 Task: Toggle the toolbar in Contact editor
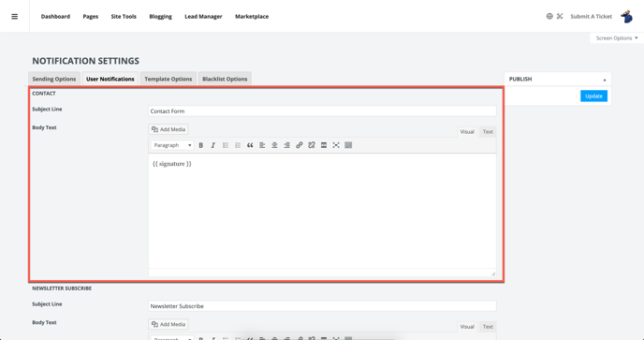[348, 145]
